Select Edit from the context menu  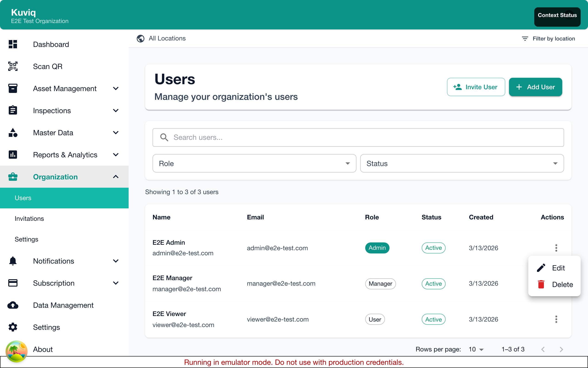[x=554, y=268]
